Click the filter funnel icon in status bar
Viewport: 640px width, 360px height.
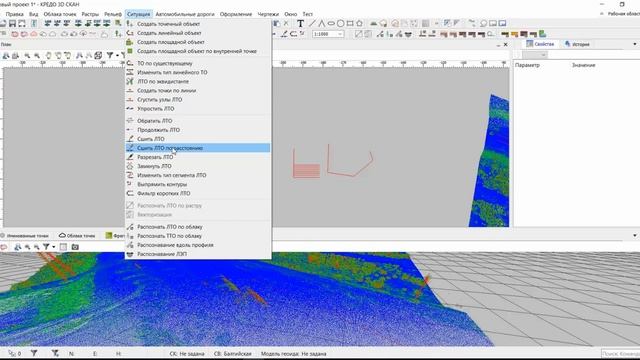pos(34,353)
